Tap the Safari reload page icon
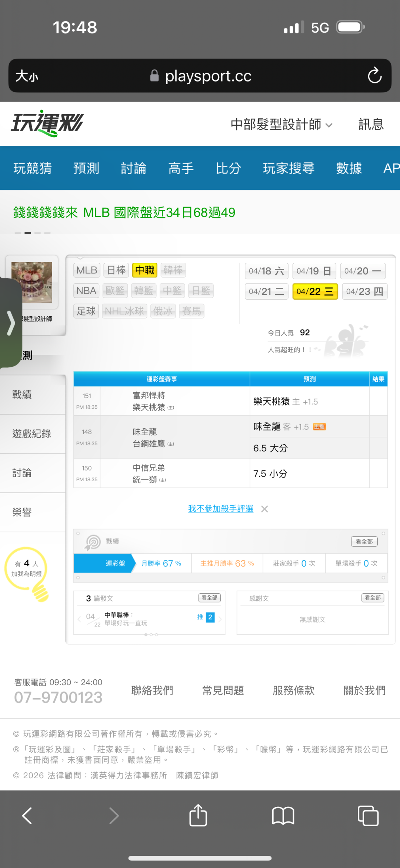 coord(374,76)
